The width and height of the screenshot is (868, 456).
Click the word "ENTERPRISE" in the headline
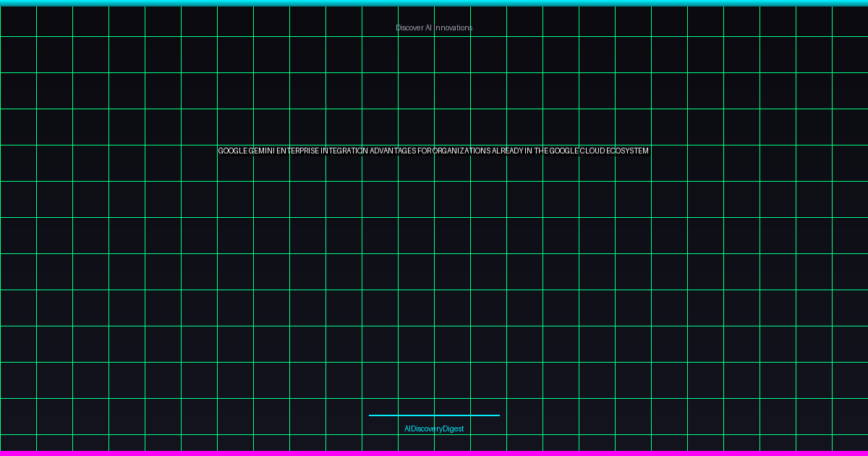coord(297,151)
